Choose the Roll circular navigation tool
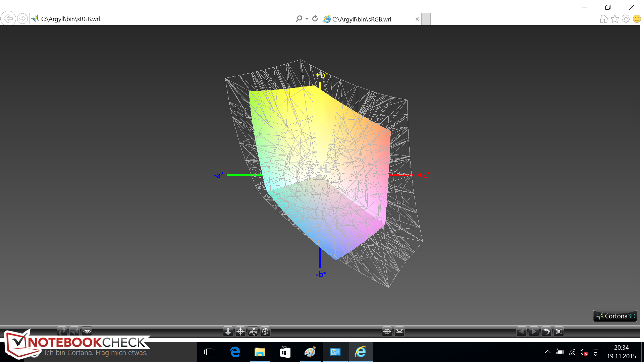This screenshot has width=644, height=362. pos(265,331)
